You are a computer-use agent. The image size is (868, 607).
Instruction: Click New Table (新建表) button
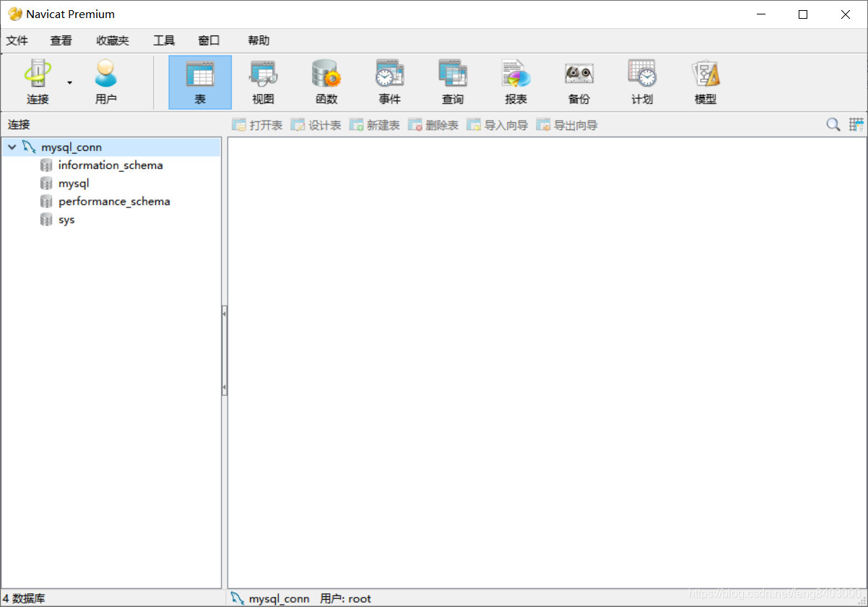click(374, 125)
